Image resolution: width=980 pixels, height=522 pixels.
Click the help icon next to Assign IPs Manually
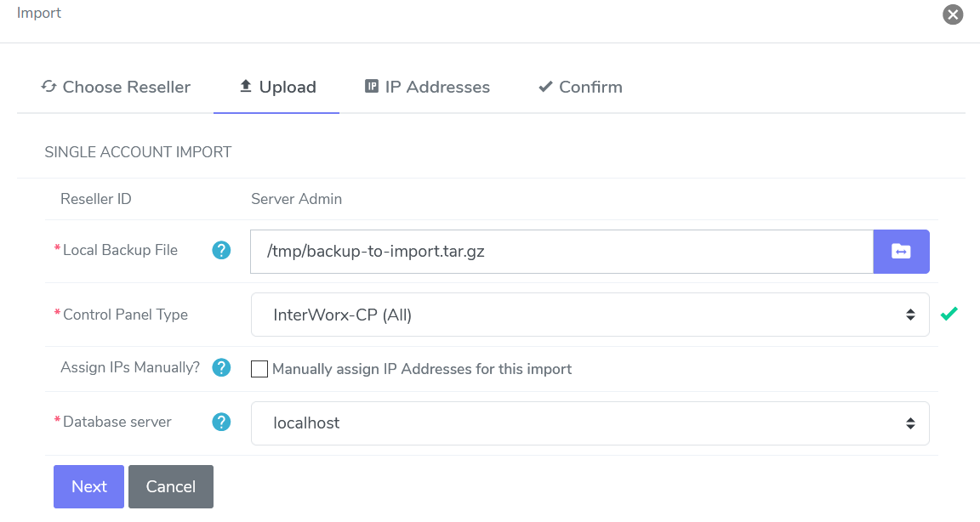221,367
